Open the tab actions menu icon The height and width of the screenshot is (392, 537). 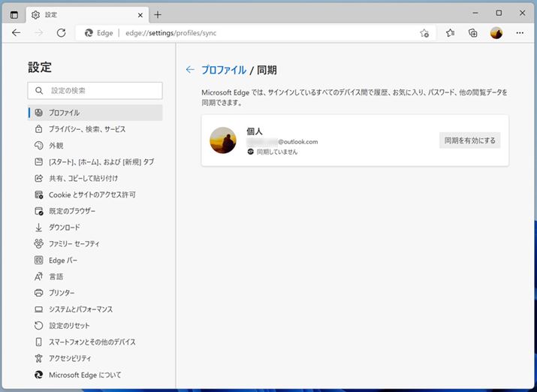pyautogui.click(x=14, y=14)
